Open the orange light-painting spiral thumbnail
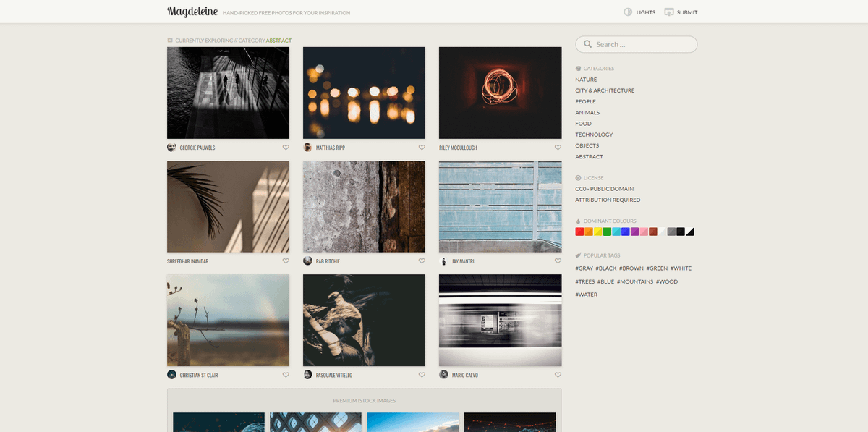 pos(500,93)
